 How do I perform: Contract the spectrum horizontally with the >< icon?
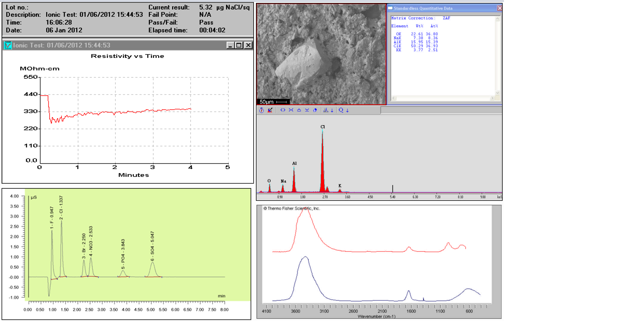coord(291,110)
